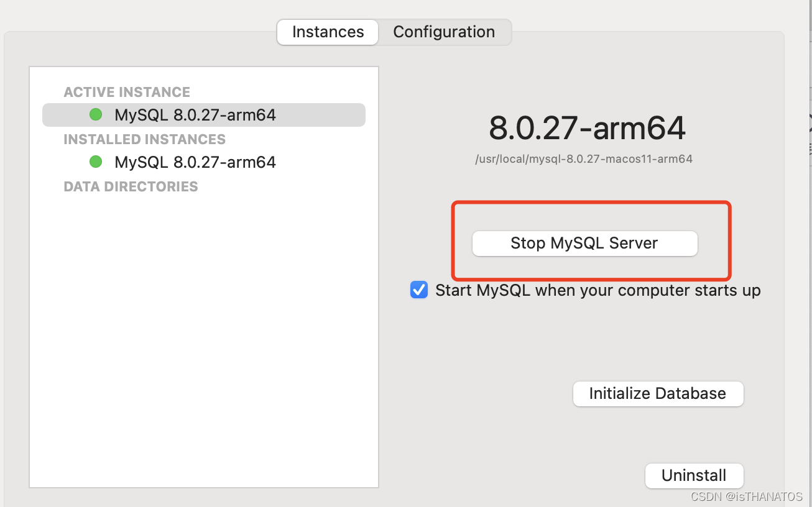Viewport: 812px width, 507px height.
Task: Click the ACTIVE INSTANCE section header
Action: (127, 92)
